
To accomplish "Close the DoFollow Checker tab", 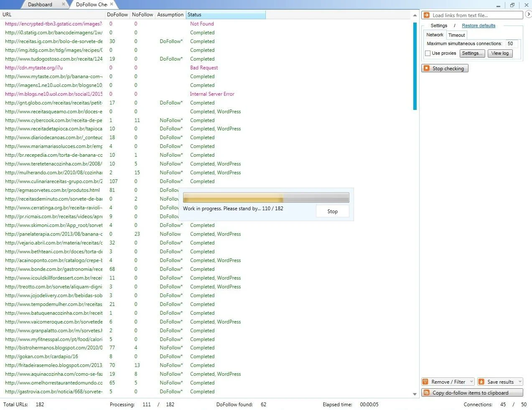I will 112,4.
